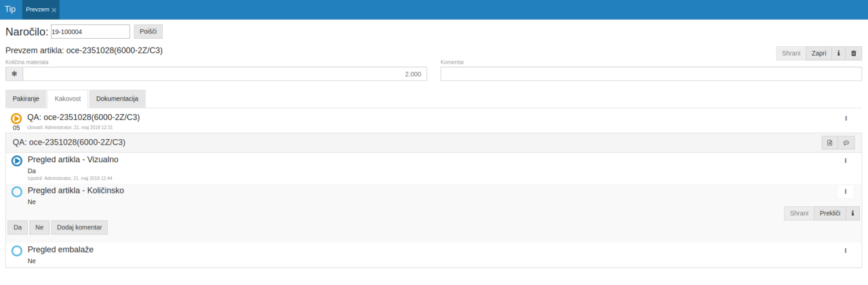Click the trash delete icon near Zapri
Image resolution: width=868 pixels, height=285 pixels.
(x=854, y=54)
